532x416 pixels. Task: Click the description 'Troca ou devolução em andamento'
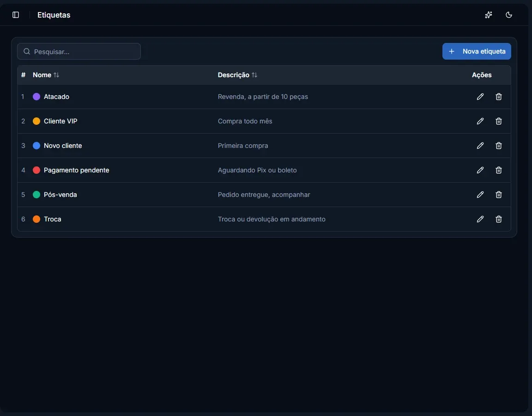click(x=272, y=219)
